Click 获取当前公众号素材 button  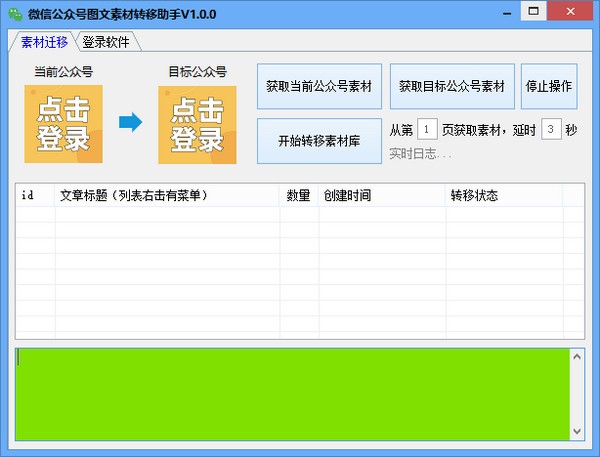tap(319, 86)
